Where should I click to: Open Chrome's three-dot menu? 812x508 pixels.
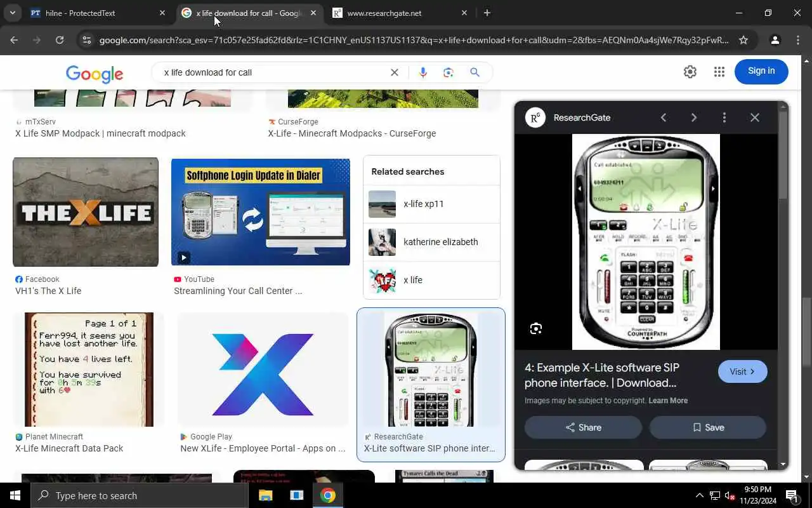tap(798, 40)
